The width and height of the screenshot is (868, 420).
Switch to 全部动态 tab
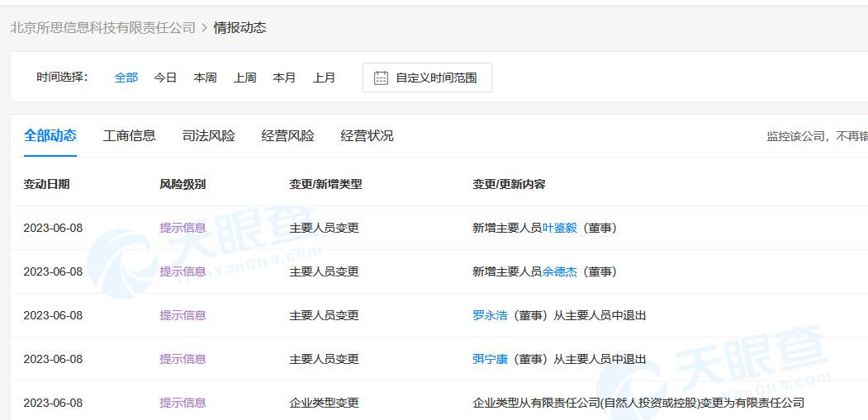50,135
